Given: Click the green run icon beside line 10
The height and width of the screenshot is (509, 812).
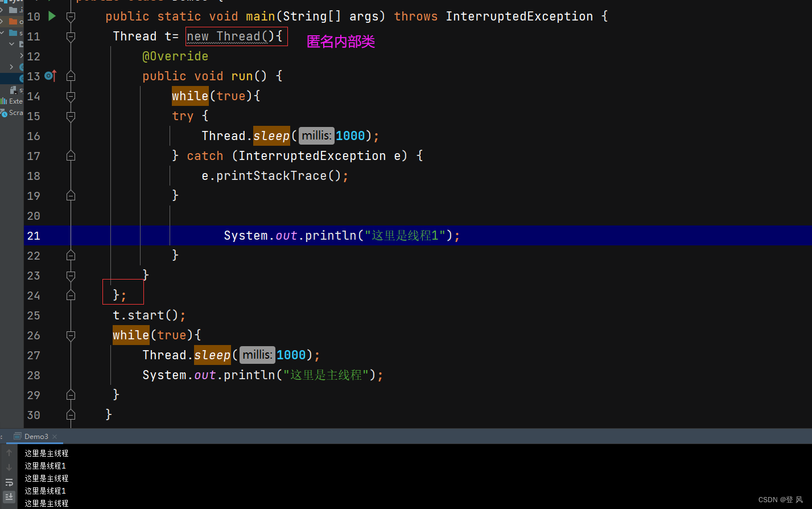Looking at the screenshot, I should click(52, 16).
